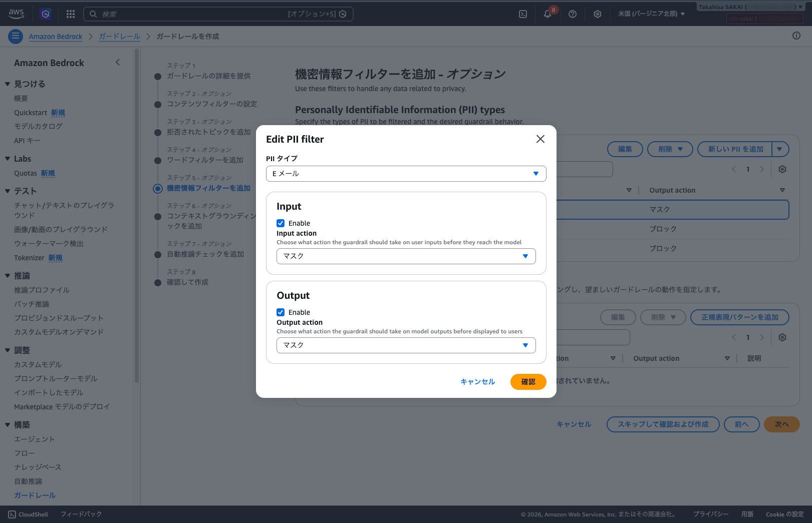
Task: Go to previous page in PII table
Action: [x=734, y=169]
